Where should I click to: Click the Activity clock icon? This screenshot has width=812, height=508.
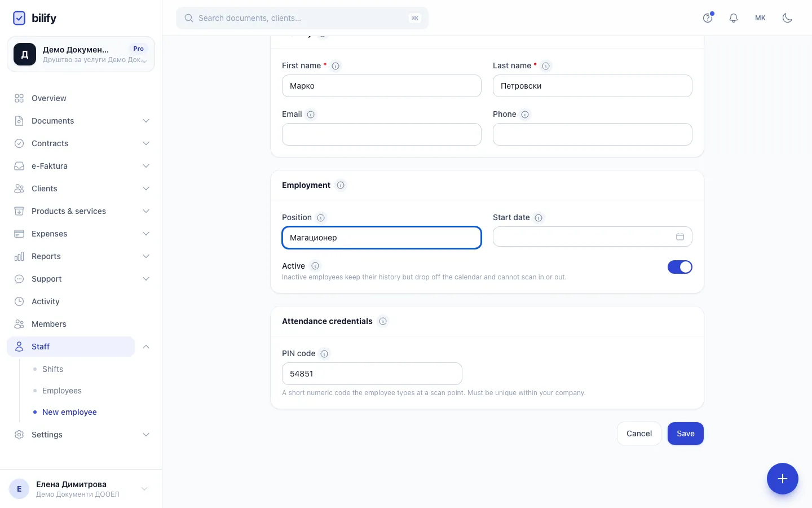click(19, 301)
